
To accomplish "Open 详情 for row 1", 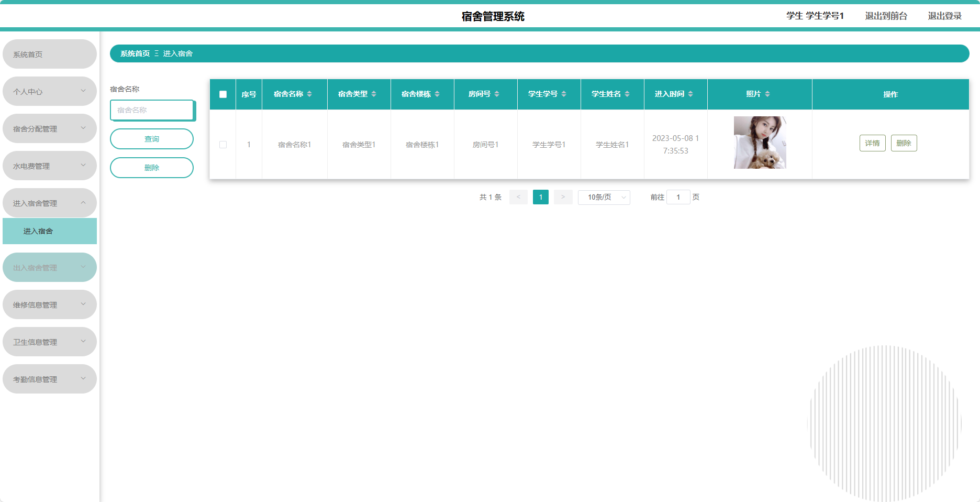I will tap(872, 143).
